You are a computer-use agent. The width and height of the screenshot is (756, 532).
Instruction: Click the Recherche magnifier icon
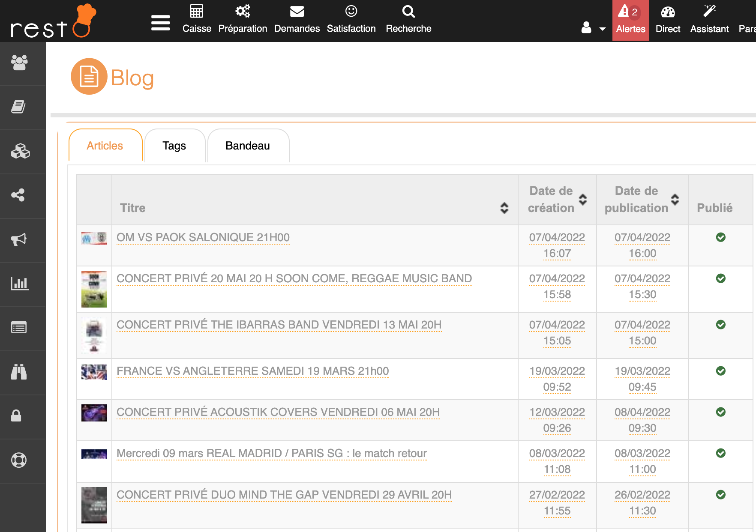pos(408,12)
